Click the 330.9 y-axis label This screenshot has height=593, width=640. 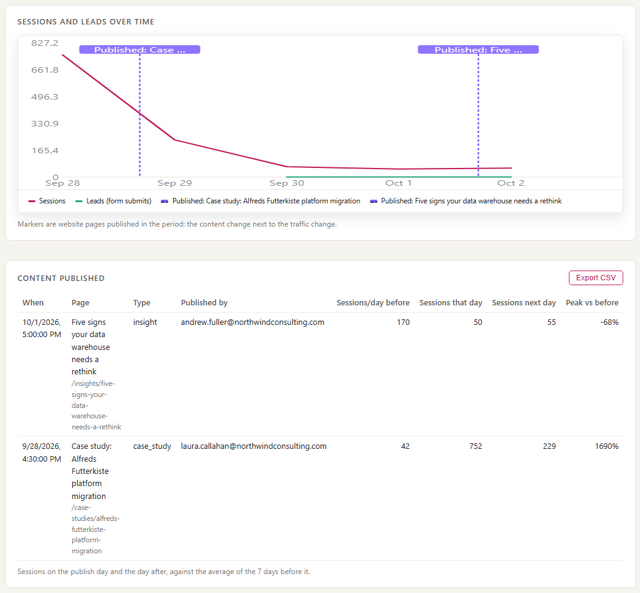pos(45,124)
